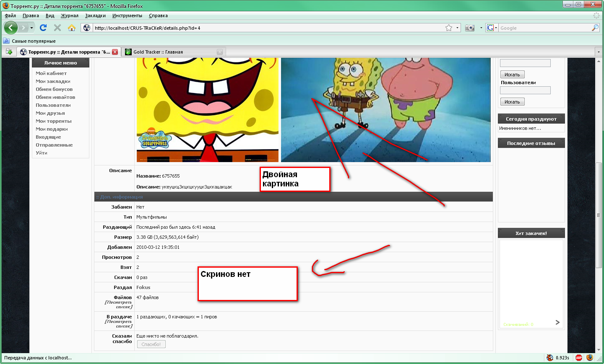Open Отправленные messages
Viewport: 604px width, 364px height.
point(54,145)
